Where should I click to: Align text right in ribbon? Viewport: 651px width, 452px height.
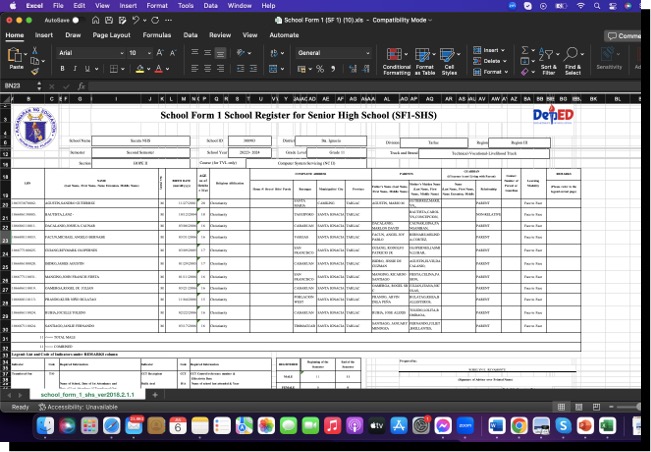[x=220, y=69]
